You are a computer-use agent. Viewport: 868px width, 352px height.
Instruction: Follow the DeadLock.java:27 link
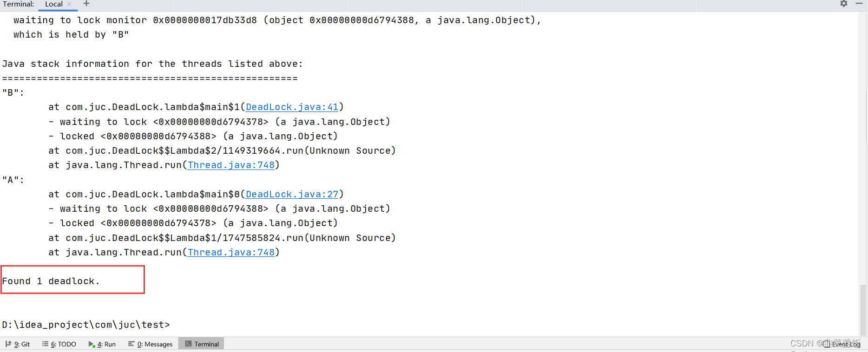tap(292, 195)
